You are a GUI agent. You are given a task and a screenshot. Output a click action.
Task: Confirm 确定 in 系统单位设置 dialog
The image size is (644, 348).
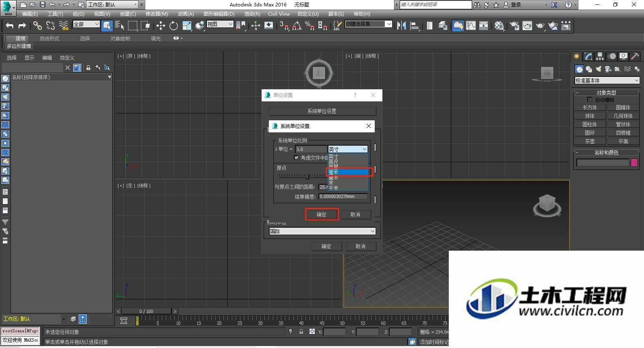[x=322, y=214]
